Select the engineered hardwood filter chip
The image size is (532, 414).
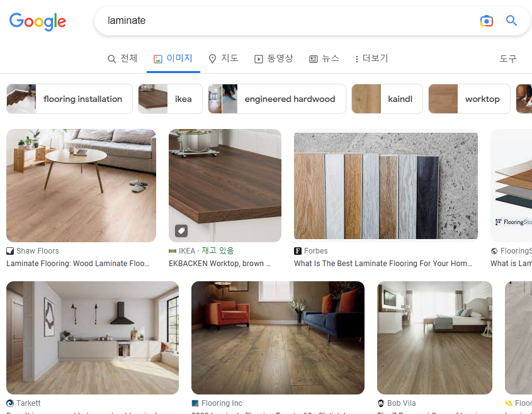coord(277,99)
